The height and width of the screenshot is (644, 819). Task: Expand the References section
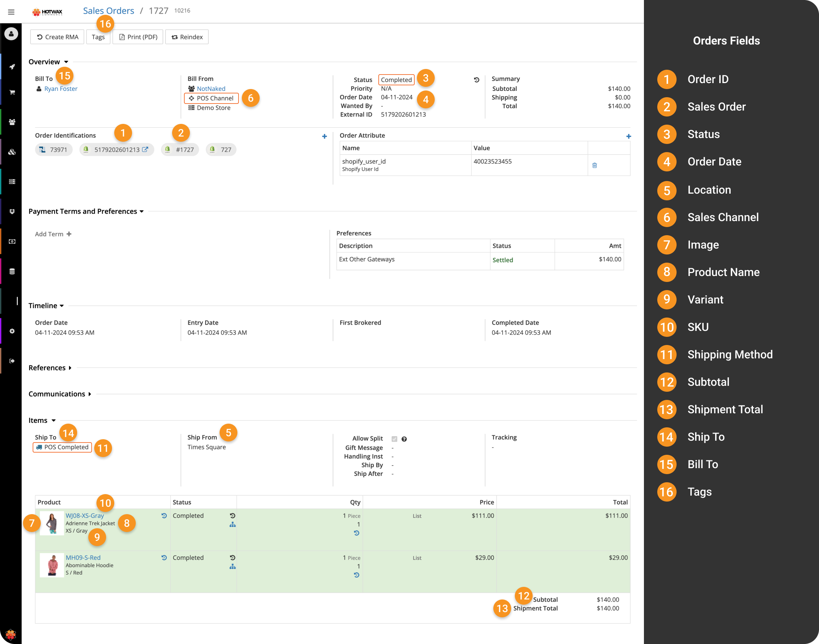(70, 368)
